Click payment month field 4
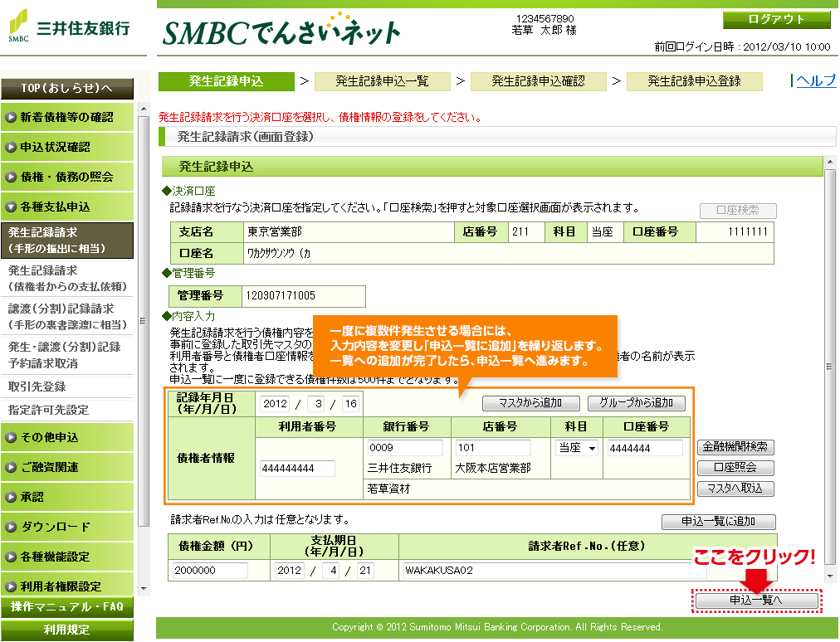The image size is (840, 642). pyautogui.click(x=331, y=571)
